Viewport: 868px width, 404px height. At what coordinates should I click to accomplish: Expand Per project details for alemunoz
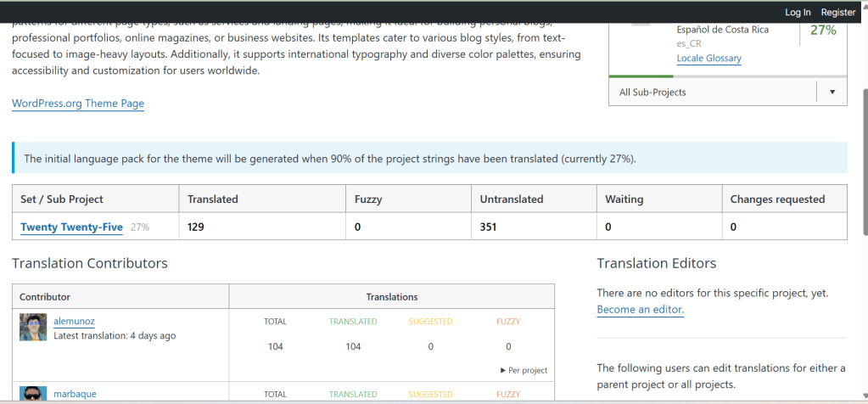(524, 370)
